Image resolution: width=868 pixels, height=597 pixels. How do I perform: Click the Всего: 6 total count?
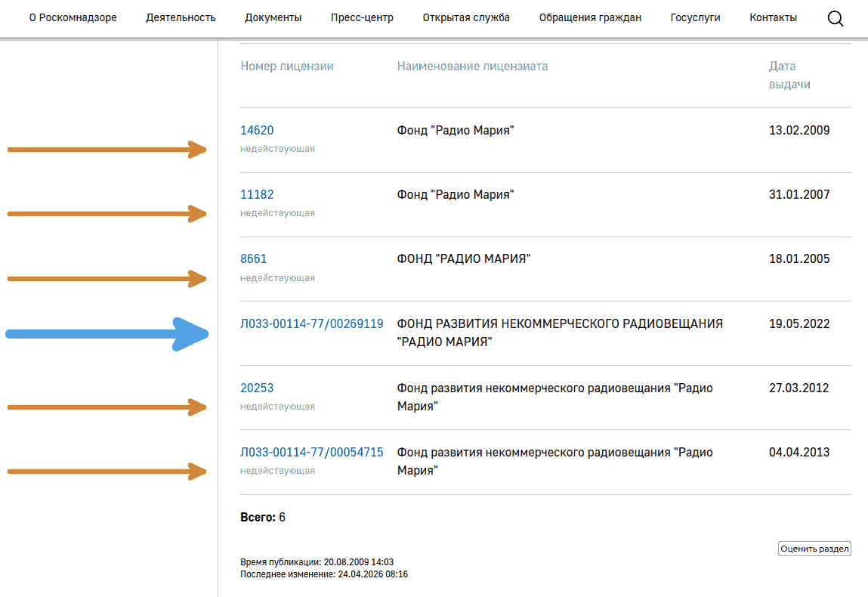(x=262, y=517)
